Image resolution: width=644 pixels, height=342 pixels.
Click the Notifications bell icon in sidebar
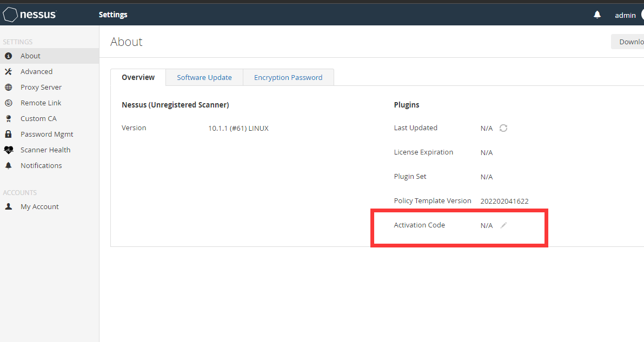pos(8,165)
